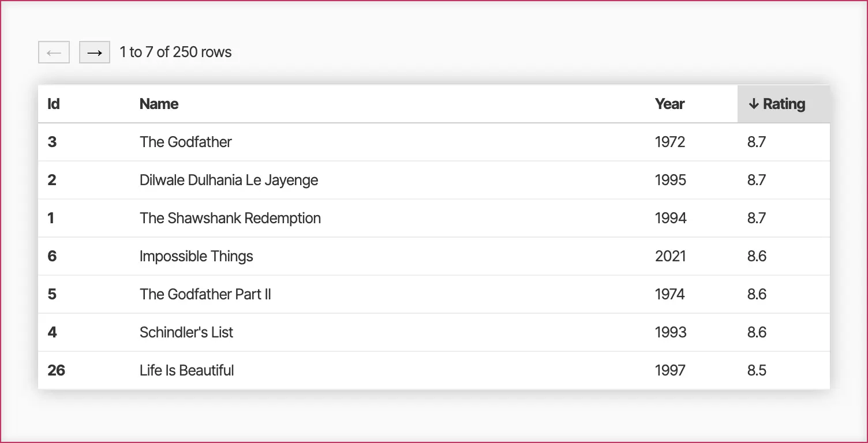Viewport: 868px width, 443px height.
Task: Select the year 1972 cell
Action: pyautogui.click(x=669, y=142)
